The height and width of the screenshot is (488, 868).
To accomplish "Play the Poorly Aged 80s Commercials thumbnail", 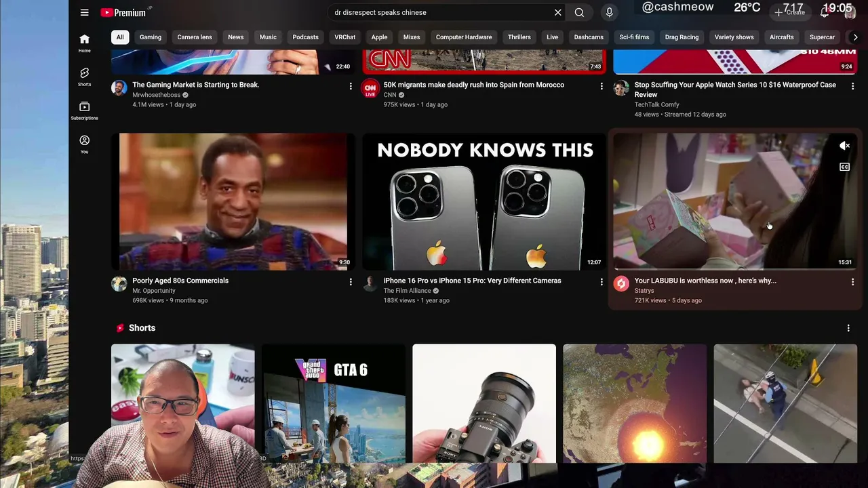I will click(x=233, y=201).
